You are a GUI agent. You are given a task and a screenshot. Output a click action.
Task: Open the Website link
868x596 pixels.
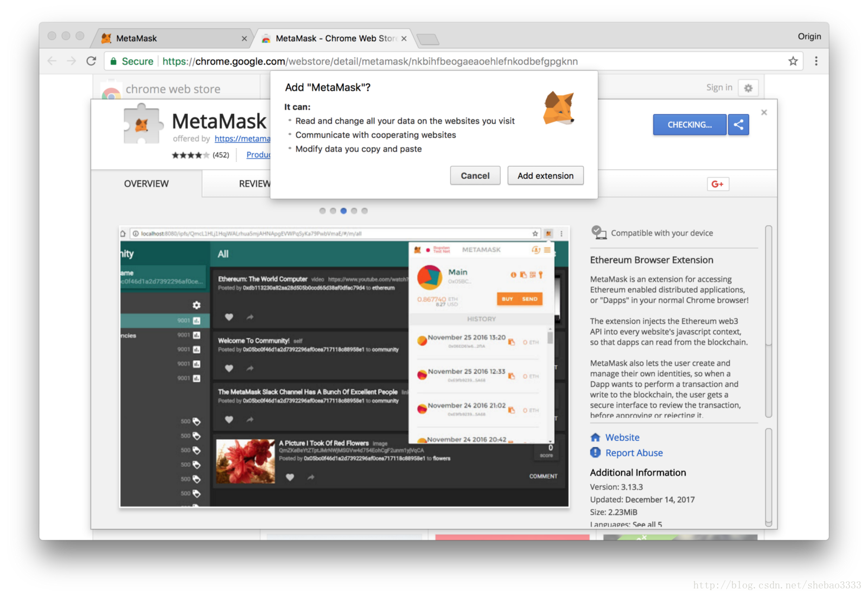coord(622,438)
